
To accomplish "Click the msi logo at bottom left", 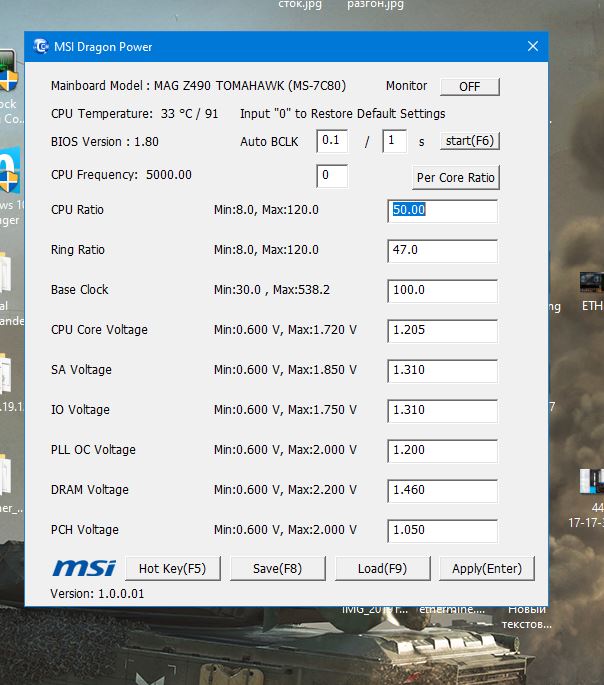I will pyautogui.click(x=84, y=568).
